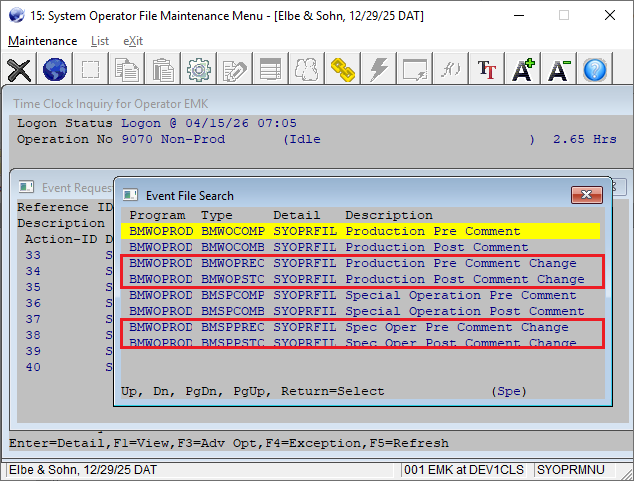Click the black X cancel toolbar icon

click(19, 69)
